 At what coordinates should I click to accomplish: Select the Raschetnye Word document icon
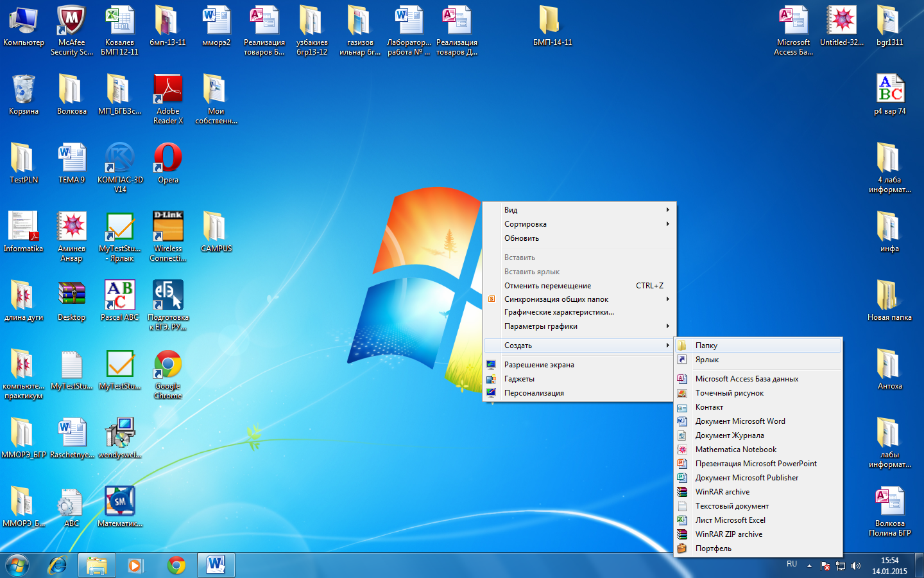(x=72, y=438)
